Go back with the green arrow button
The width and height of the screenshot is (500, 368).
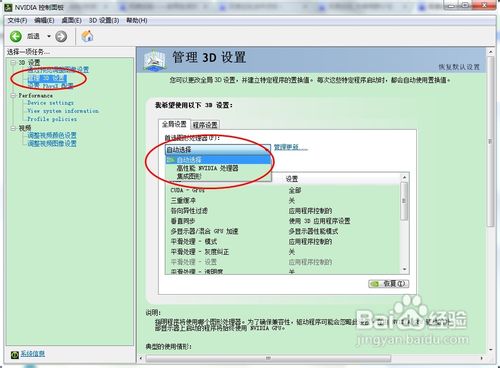(16, 36)
